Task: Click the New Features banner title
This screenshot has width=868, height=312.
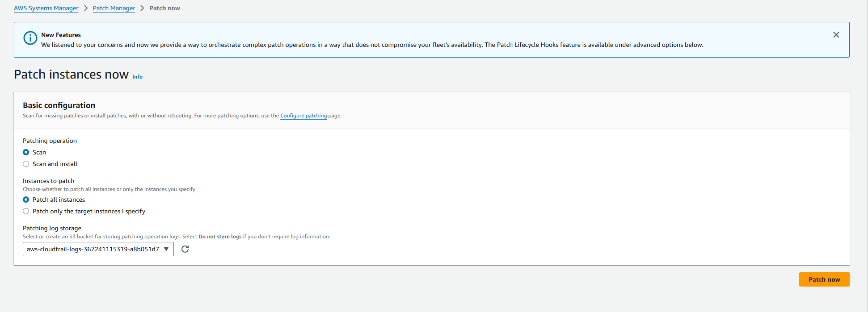Action: tap(61, 35)
